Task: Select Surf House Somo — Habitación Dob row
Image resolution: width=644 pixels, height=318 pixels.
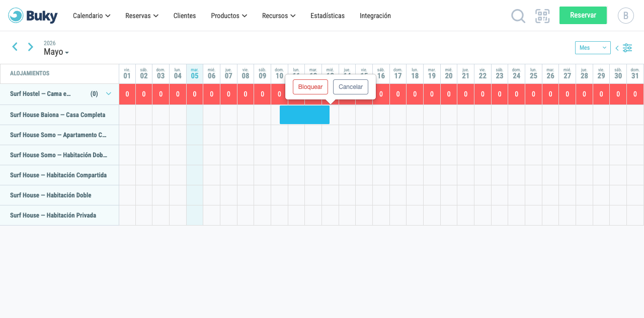Action: (x=59, y=155)
